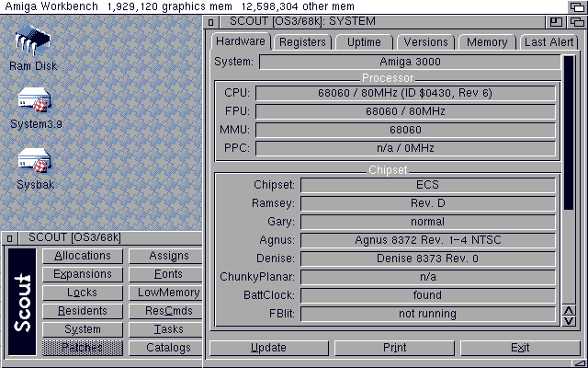Click the FPU value '68060 / 80MHz'
The height and width of the screenshot is (368, 588).
pyautogui.click(x=405, y=111)
